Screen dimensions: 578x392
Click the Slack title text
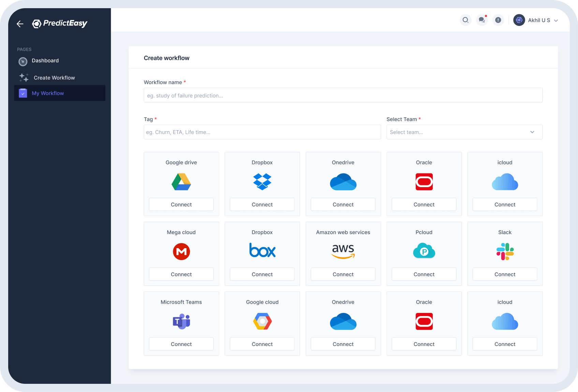tap(505, 232)
